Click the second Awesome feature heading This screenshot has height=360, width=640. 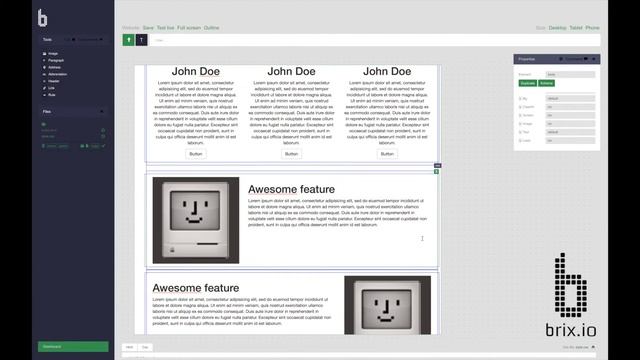[x=196, y=288]
